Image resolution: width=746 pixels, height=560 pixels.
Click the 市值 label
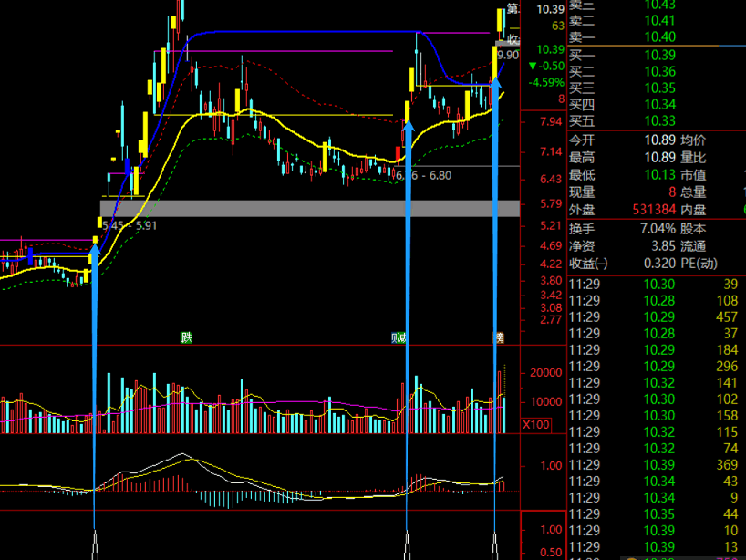(x=693, y=174)
